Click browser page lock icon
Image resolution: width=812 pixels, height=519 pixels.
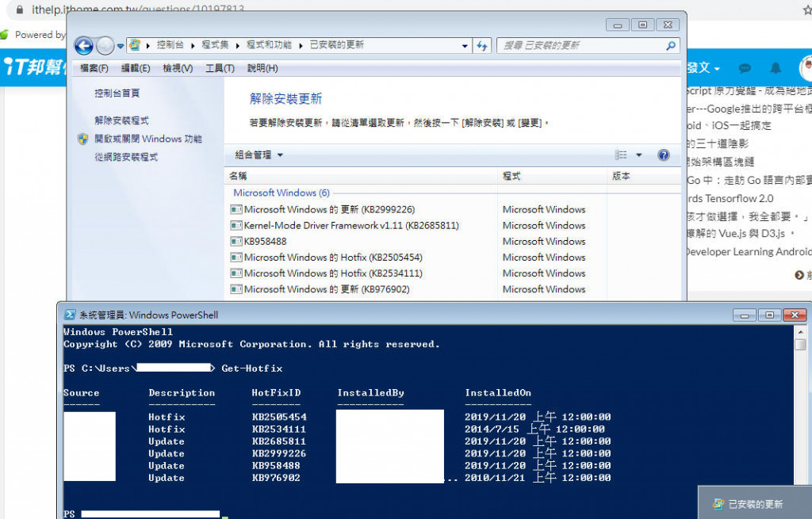pyautogui.click(x=20, y=10)
